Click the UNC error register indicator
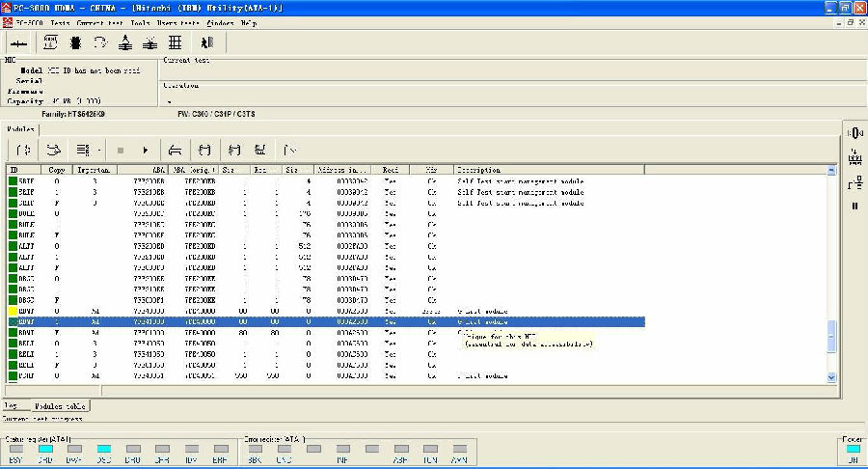 (285, 449)
